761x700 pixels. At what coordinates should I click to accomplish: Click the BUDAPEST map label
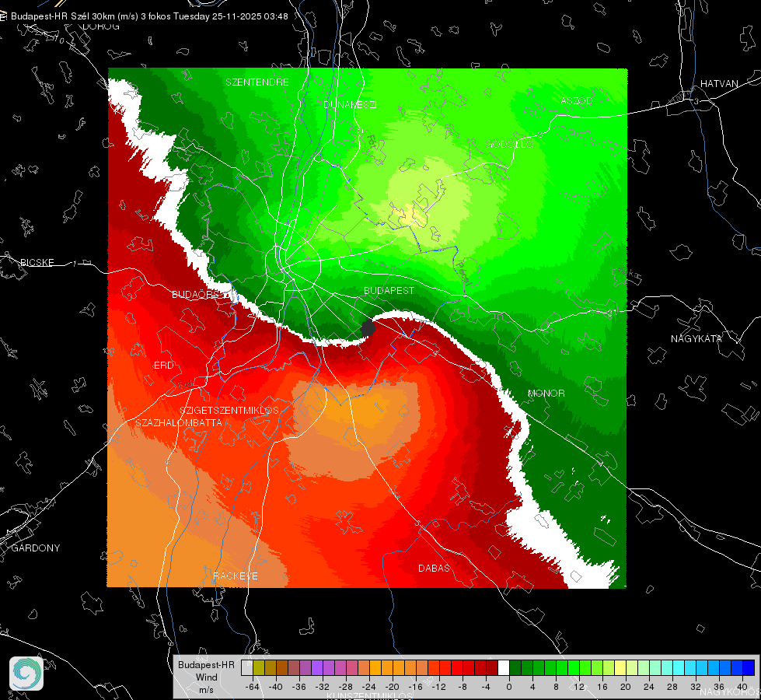(x=389, y=290)
